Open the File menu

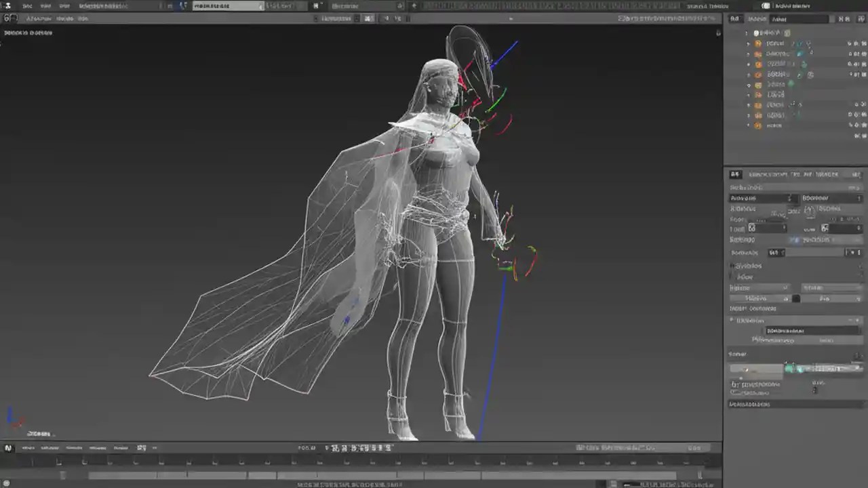(27, 5)
